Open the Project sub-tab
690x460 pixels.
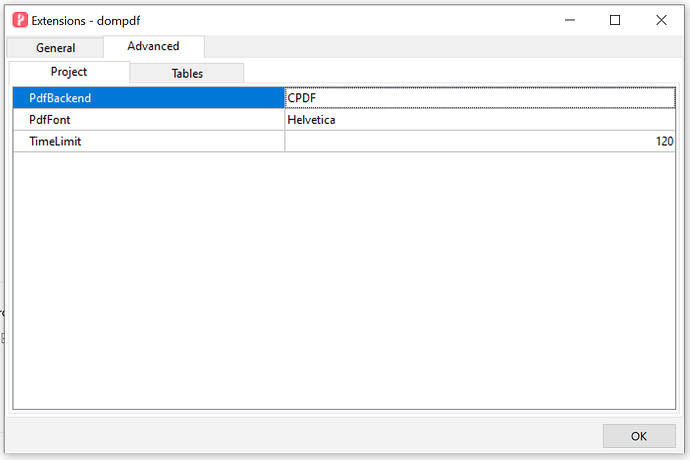click(x=69, y=72)
